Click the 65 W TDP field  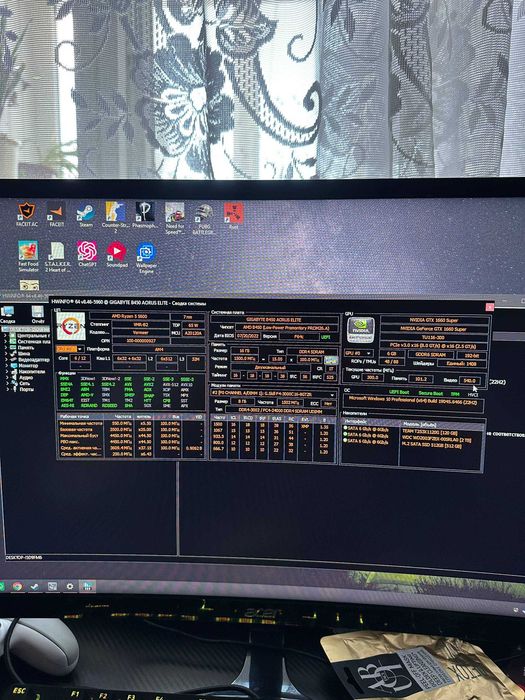[x=193, y=325]
